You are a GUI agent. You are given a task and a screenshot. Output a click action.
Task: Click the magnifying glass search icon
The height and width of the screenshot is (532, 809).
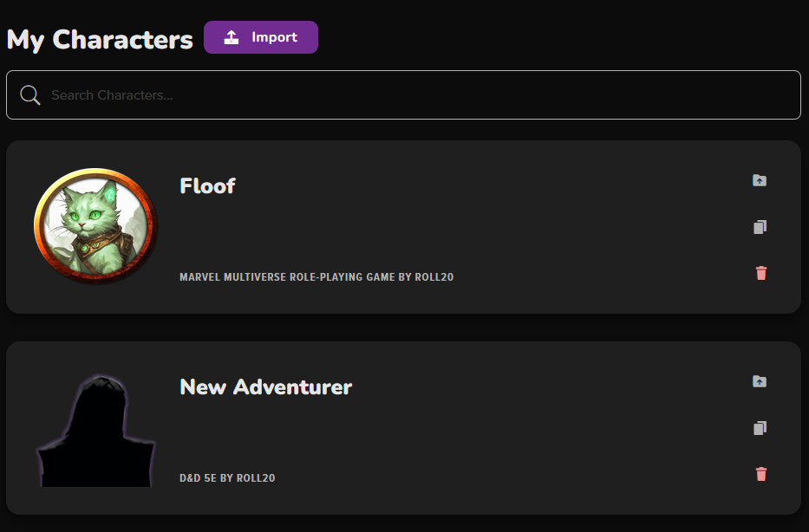[x=30, y=95]
